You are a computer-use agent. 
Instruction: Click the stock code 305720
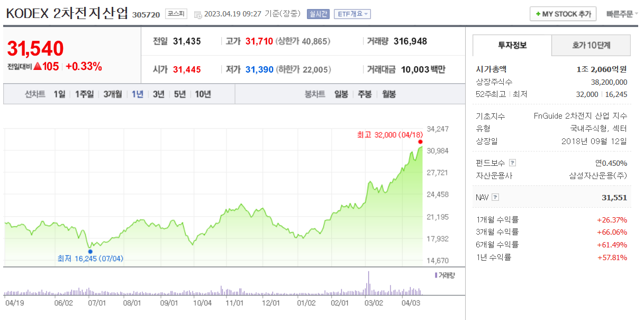click(146, 15)
